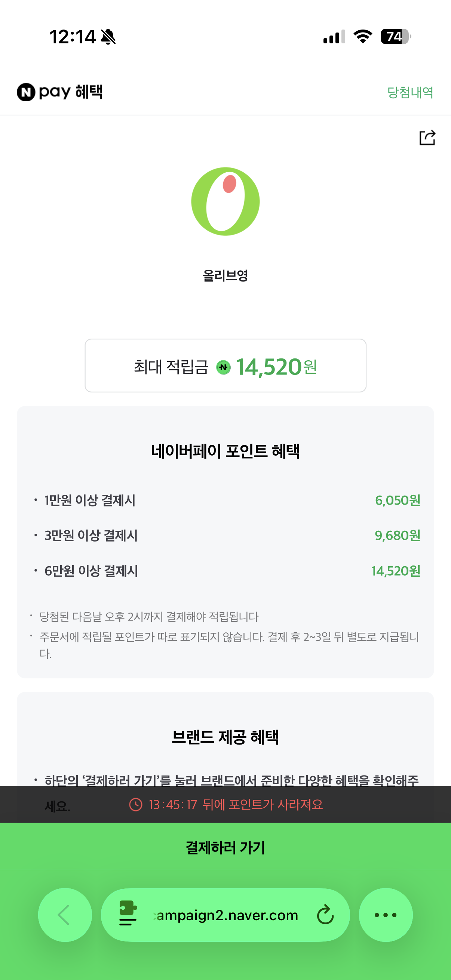Screen dimensions: 451x980
Task: Tap the campaign2.naver.com address field
Action: (x=227, y=915)
